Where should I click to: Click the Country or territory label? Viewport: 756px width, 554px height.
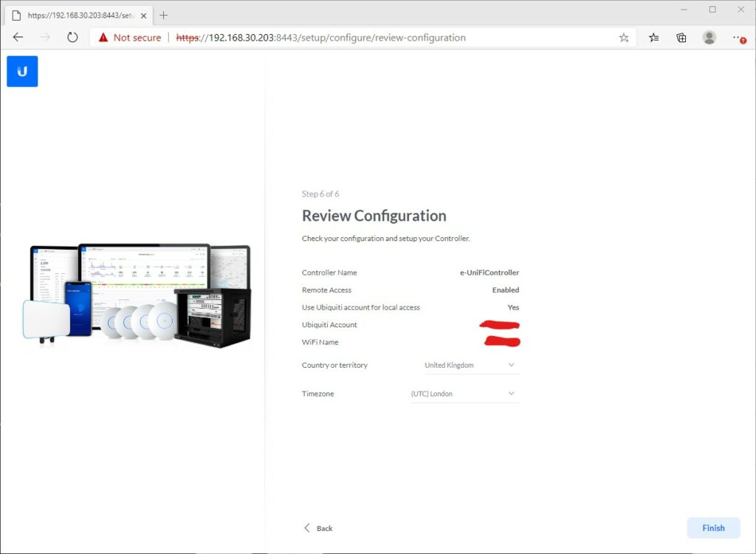334,366
